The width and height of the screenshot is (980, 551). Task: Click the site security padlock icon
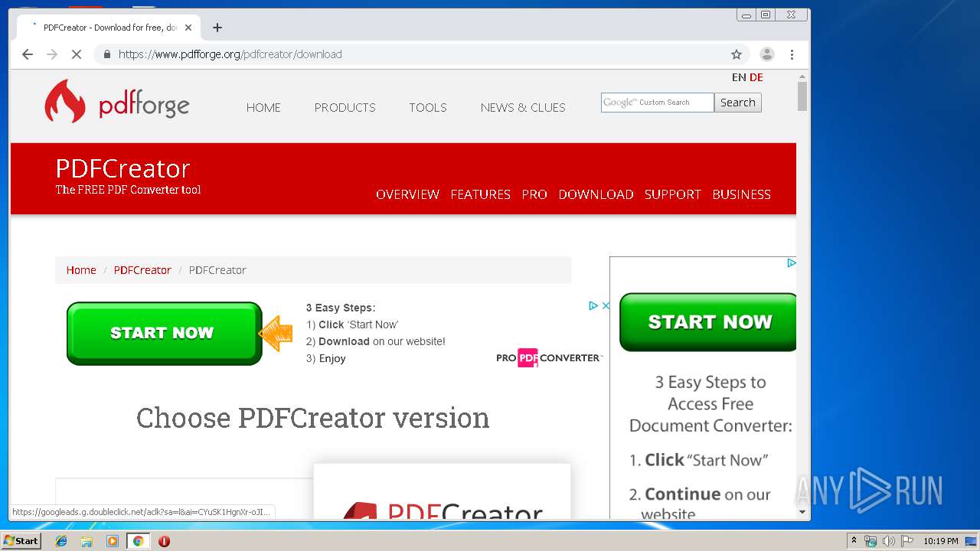point(106,54)
